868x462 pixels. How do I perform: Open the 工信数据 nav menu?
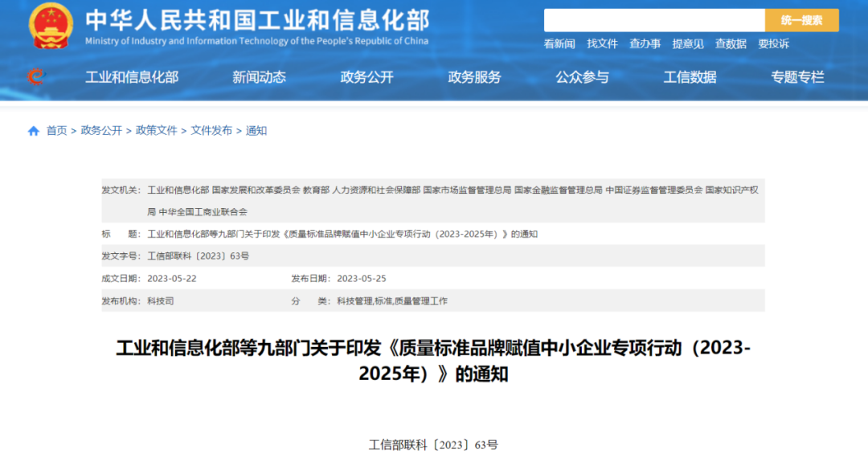tap(690, 77)
